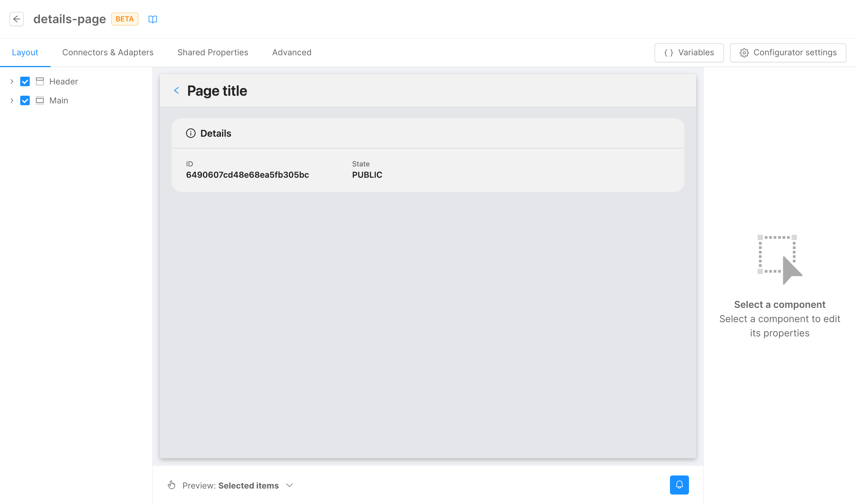Select the Main component icon in the tree
Viewport: 856px width, 504px height.
pos(40,100)
